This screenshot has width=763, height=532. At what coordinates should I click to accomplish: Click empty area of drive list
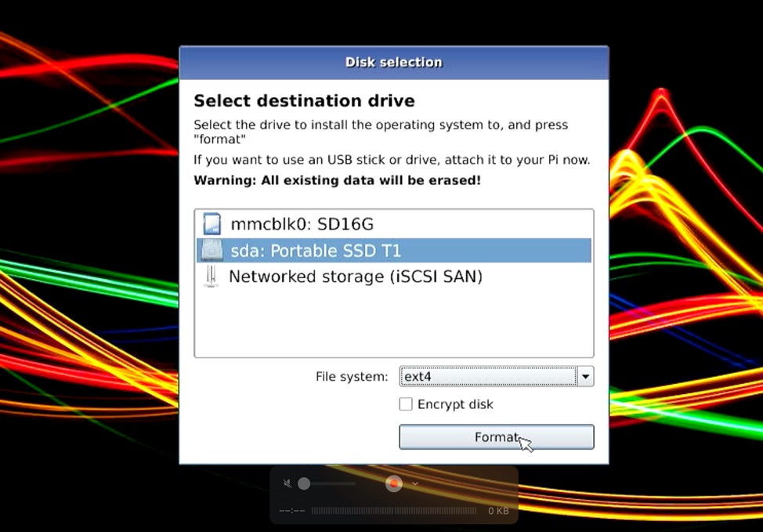pyautogui.click(x=393, y=321)
